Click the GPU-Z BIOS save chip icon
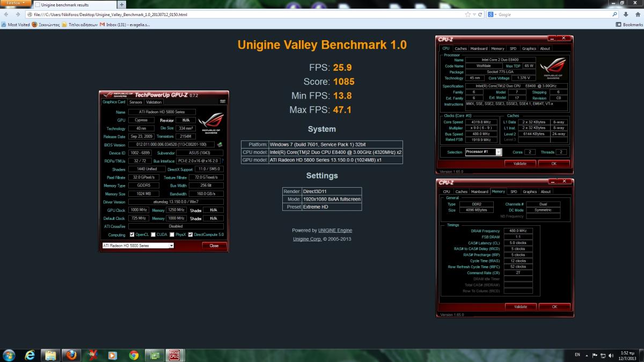644x362 pixels. (x=219, y=145)
